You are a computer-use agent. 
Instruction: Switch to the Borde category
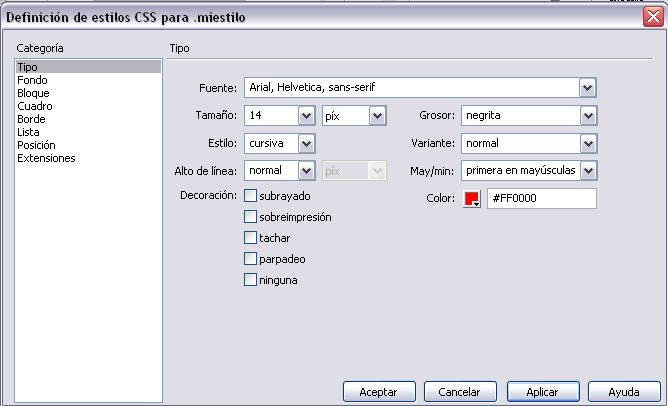[x=31, y=119]
